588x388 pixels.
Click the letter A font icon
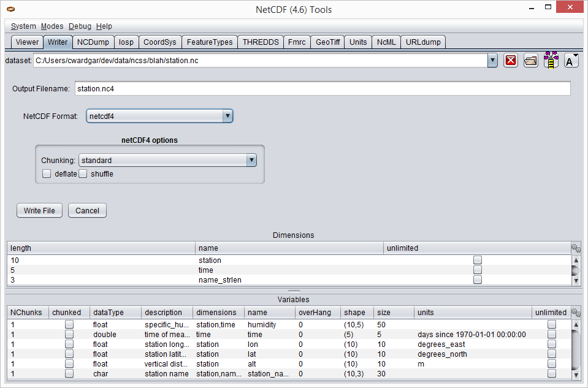(x=571, y=60)
